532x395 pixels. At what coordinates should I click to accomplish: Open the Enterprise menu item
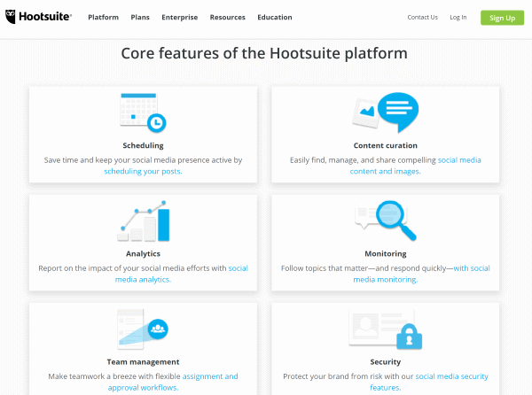pyautogui.click(x=179, y=18)
